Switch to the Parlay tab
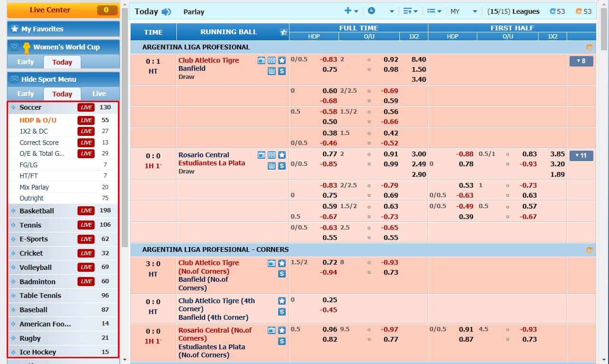This screenshot has width=609, height=364. point(194,12)
